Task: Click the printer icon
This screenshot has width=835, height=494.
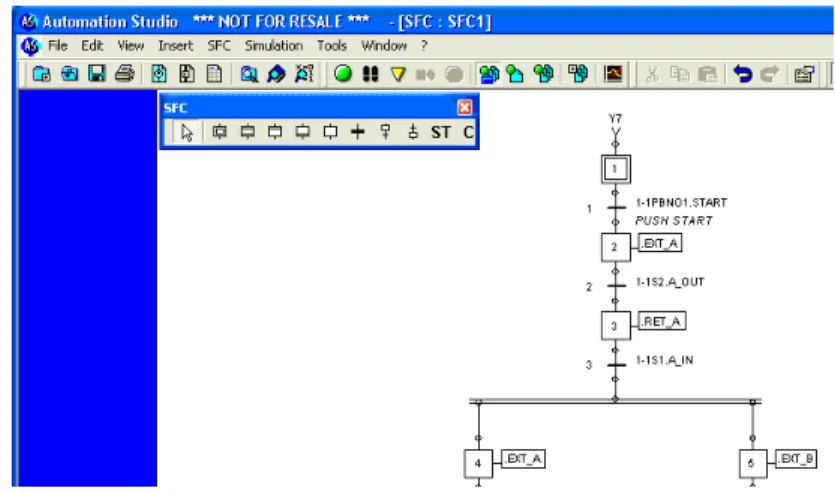Action: (125, 74)
